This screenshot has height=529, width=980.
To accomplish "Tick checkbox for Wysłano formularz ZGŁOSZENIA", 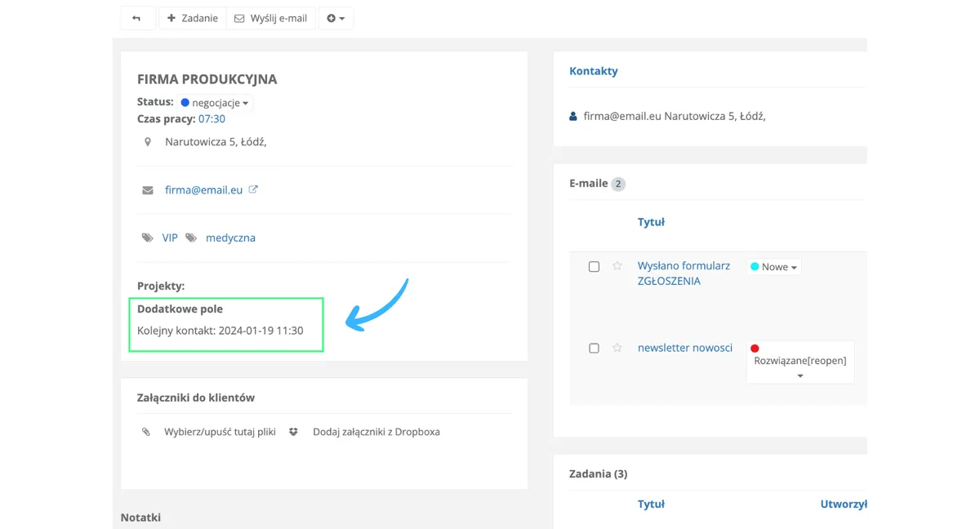I will point(594,267).
